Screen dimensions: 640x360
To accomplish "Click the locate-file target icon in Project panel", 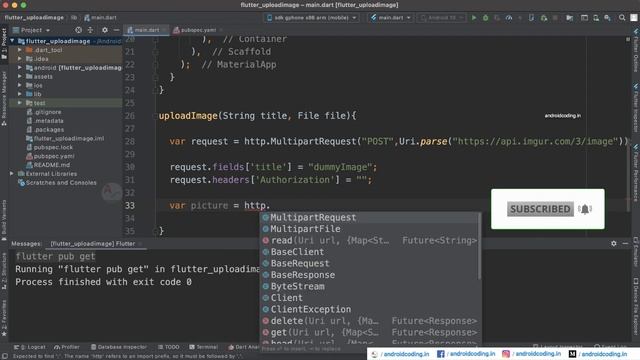I will (x=78, y=30).
